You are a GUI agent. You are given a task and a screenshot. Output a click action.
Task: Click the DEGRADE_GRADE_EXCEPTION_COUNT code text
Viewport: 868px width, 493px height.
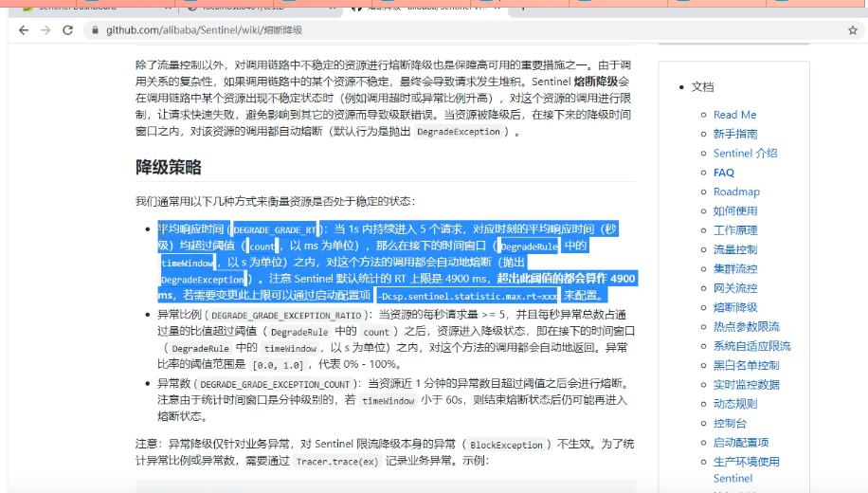275,384
